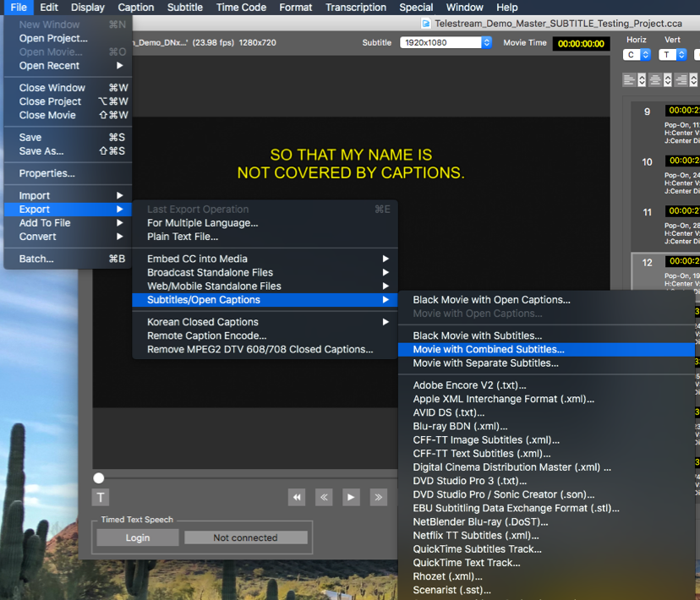Select the right text alignment icon
Viewport: 700px width, 600px height.
pos(681,79)
